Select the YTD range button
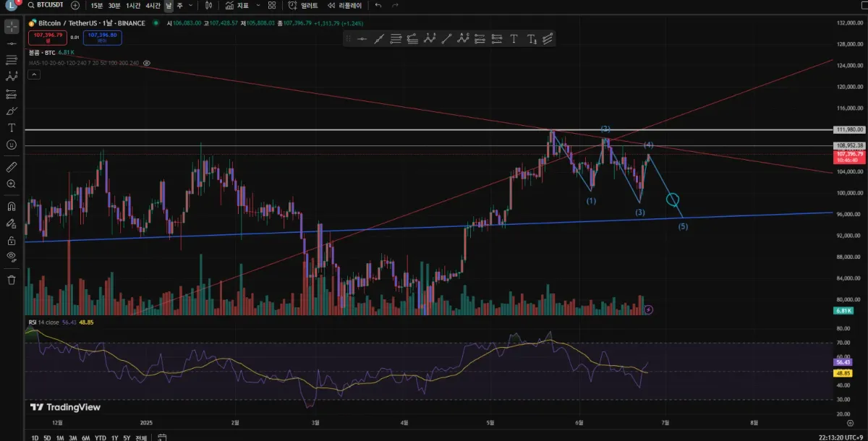This screenshot has width=868, height=441. 101,437
